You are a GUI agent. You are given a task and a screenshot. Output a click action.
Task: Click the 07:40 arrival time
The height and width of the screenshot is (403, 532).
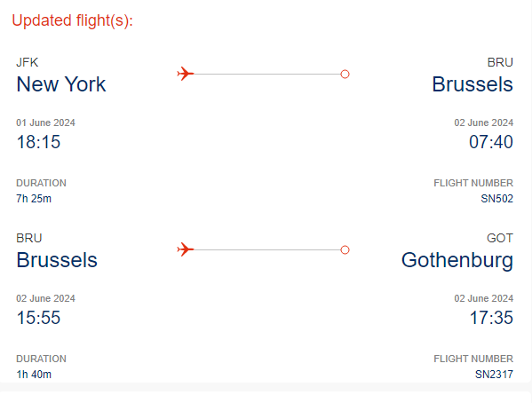tap(491, 142)
